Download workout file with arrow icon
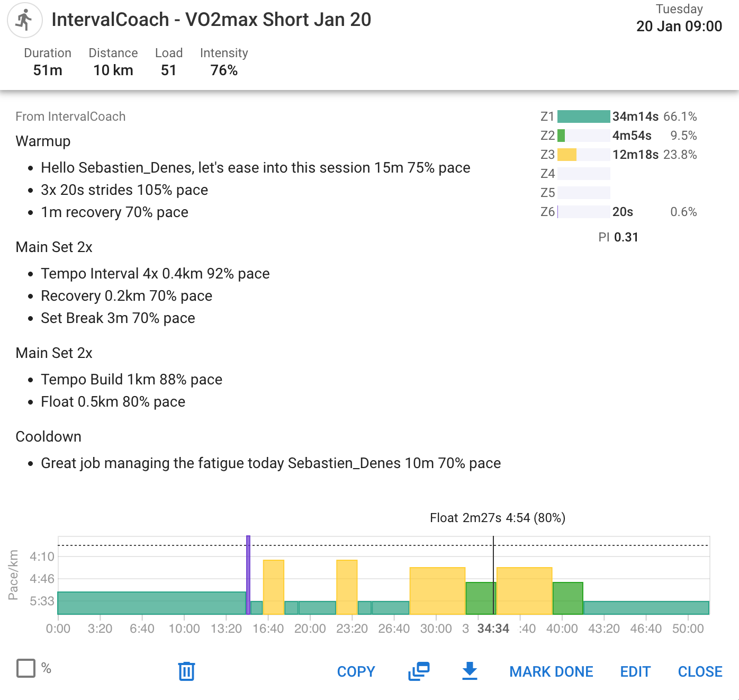The height and width of the screenshot is (700, 739). click(x=470, y=671)
